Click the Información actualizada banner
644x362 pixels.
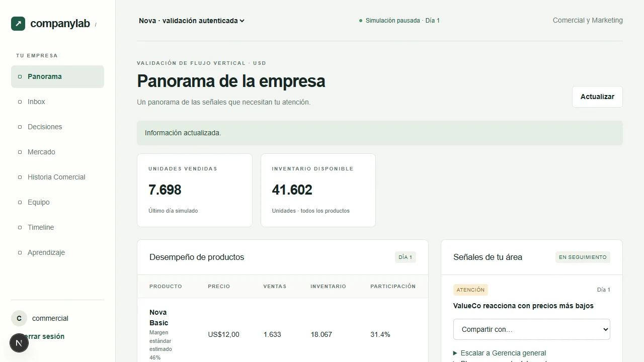380,133
